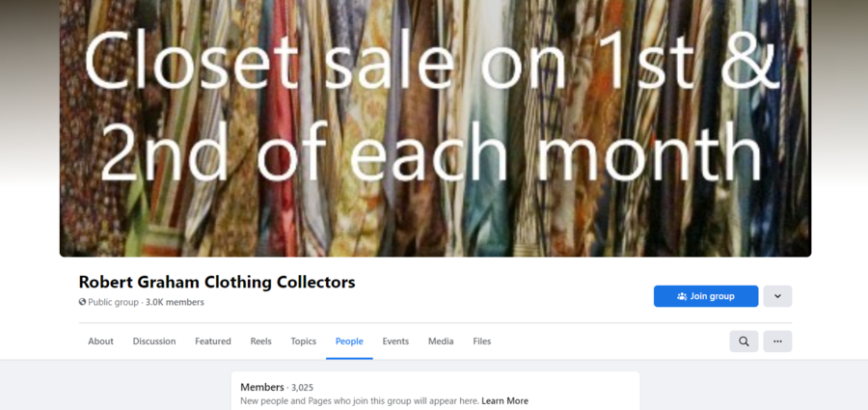Click the globe icon beside Public group
Screen dimensions: 868x410
click(x=83, y=302)
